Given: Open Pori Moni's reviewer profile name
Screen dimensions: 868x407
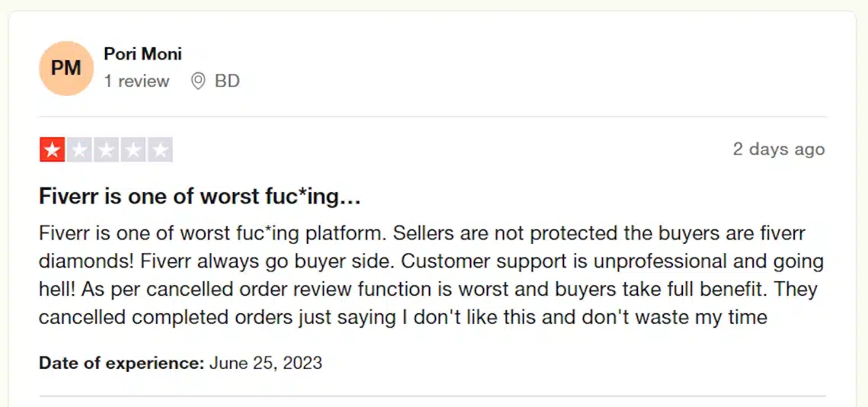Looking at the screenshot, I should pos(143,54).
